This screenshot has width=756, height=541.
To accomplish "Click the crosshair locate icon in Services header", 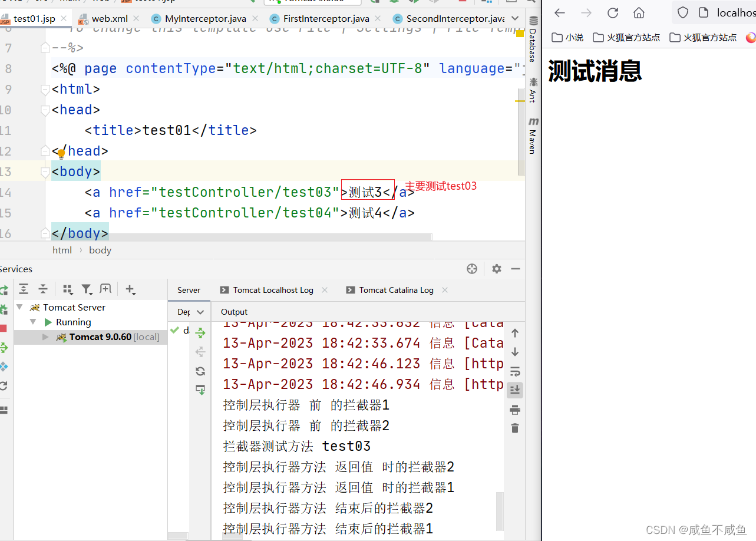I will [472, 269].
